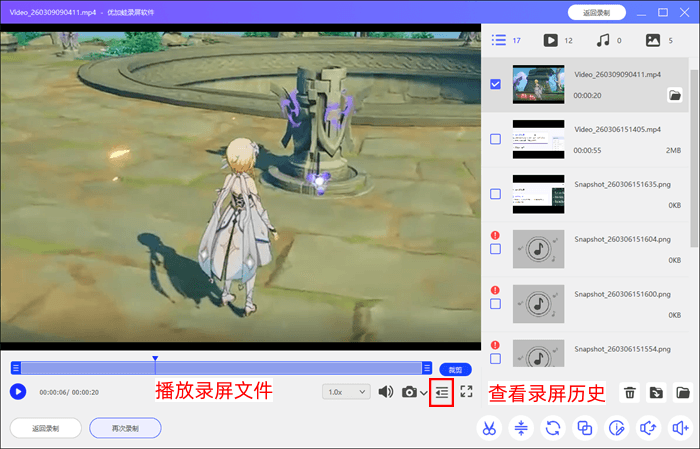Open the 1.0x playback speed dropdown

(346, 392)
